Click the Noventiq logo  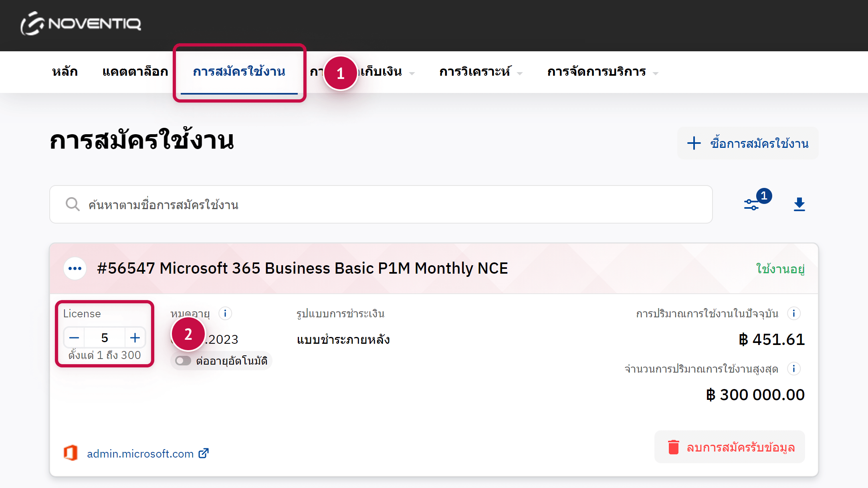point(81,24)
